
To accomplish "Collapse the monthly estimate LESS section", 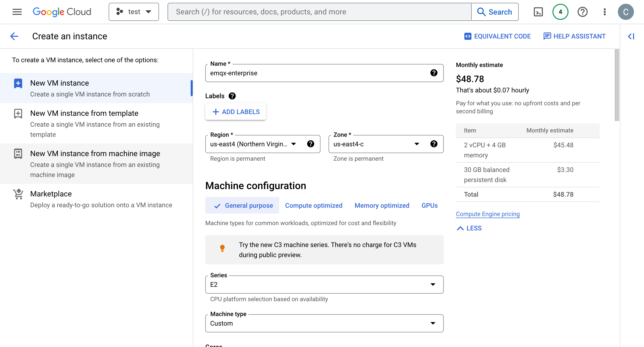I will pos(469,228).
